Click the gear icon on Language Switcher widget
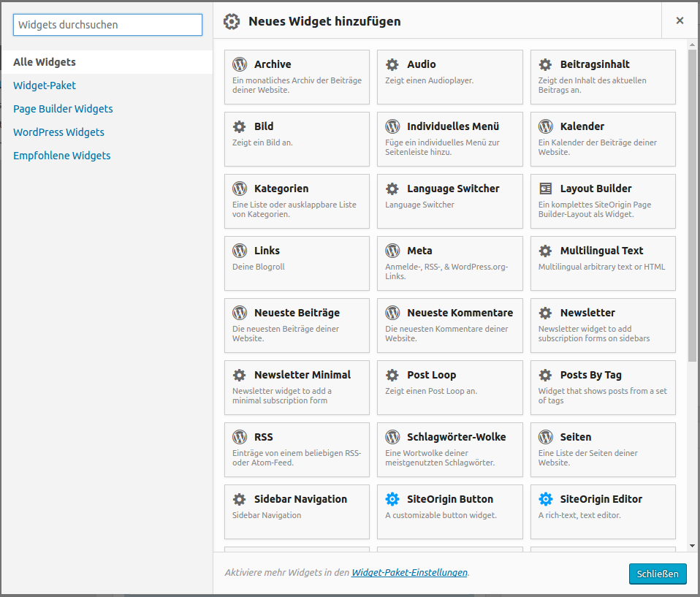This screenshot has height=597, width=700. 392,189
